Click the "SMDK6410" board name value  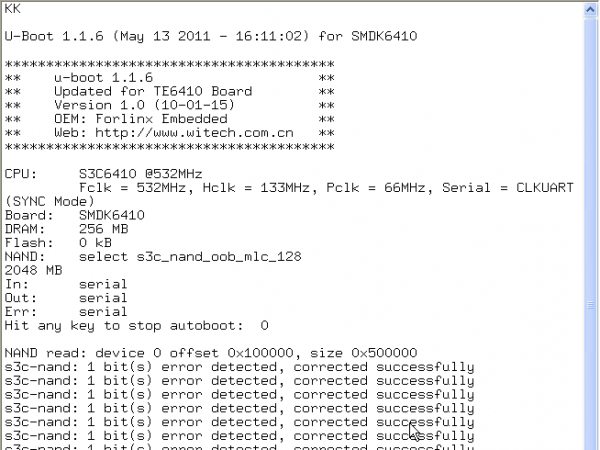[111, 214]
